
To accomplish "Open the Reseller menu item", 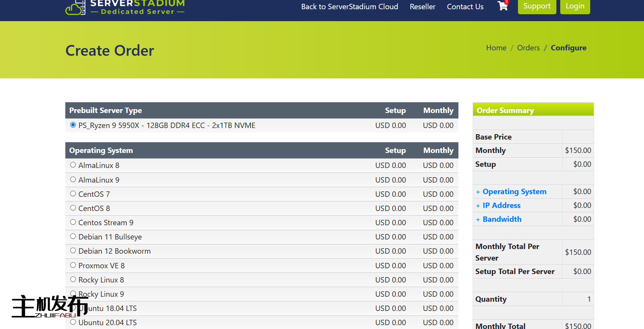I will 422,7.
